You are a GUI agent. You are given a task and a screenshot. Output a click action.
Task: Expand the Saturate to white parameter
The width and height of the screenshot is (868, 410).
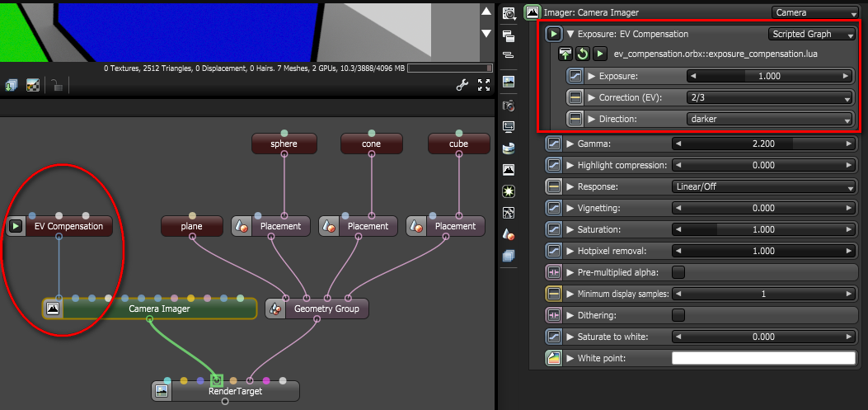coord(570,337)
